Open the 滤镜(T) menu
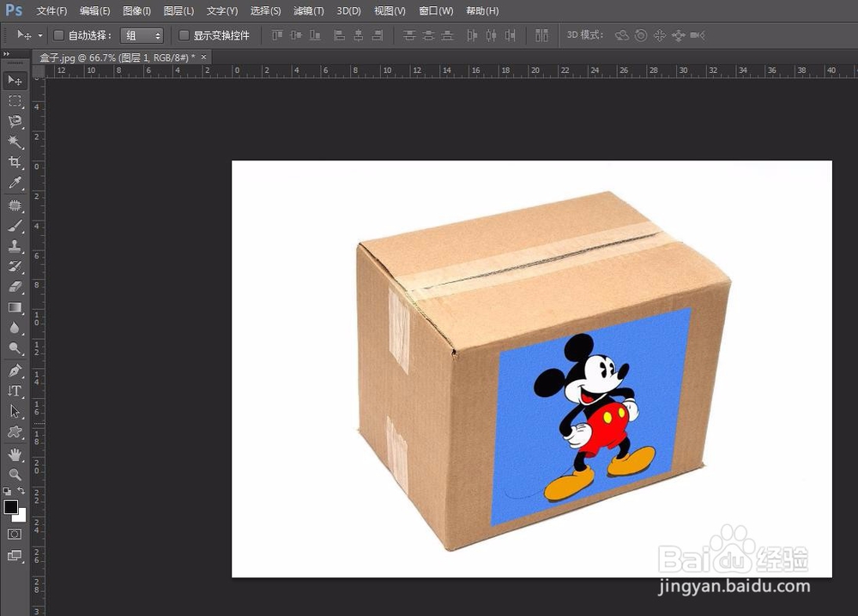The image size is (858, 616). pyautogui.click(x=309, y=11)
